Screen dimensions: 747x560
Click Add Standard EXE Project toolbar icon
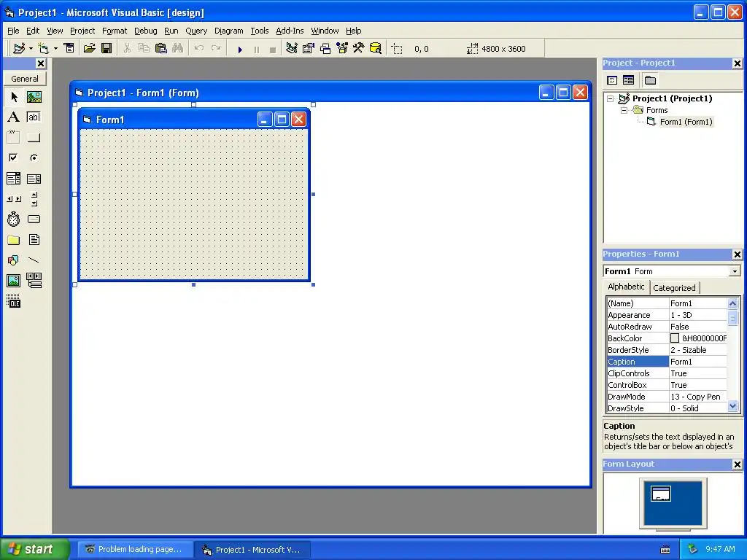pos(19,49)
